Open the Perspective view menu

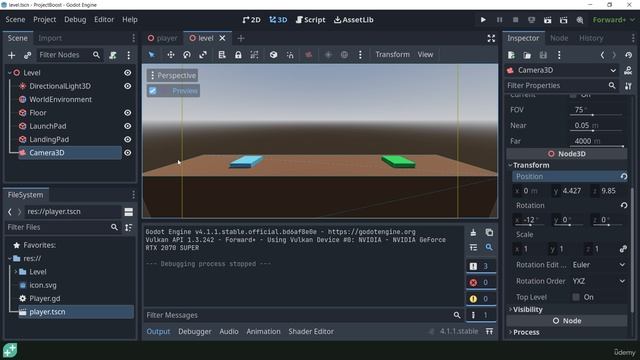(x=173, y=76)
